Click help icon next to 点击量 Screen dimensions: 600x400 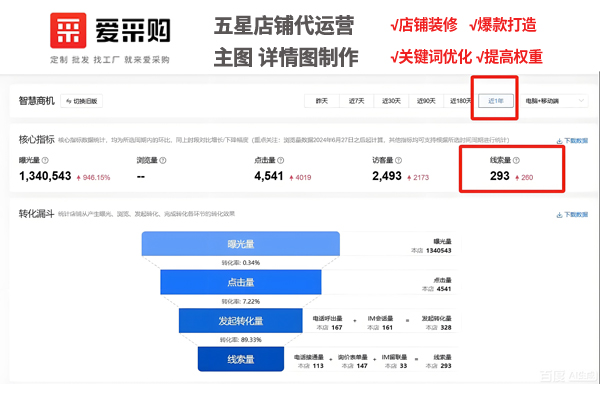point(280,160)
